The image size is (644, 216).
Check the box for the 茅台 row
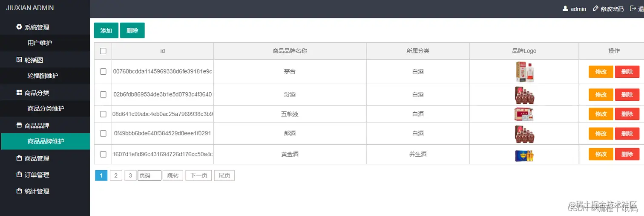point(103,72)
